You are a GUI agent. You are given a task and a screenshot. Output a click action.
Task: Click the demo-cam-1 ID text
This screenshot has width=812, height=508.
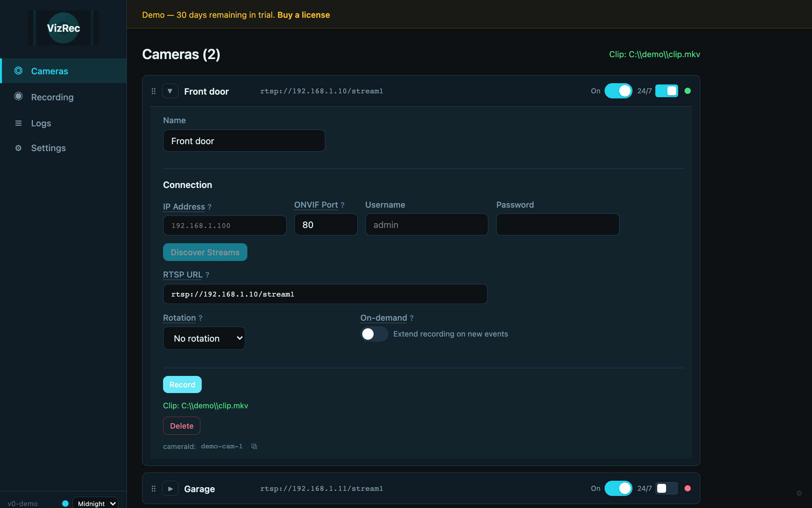[x=221, y=446]
